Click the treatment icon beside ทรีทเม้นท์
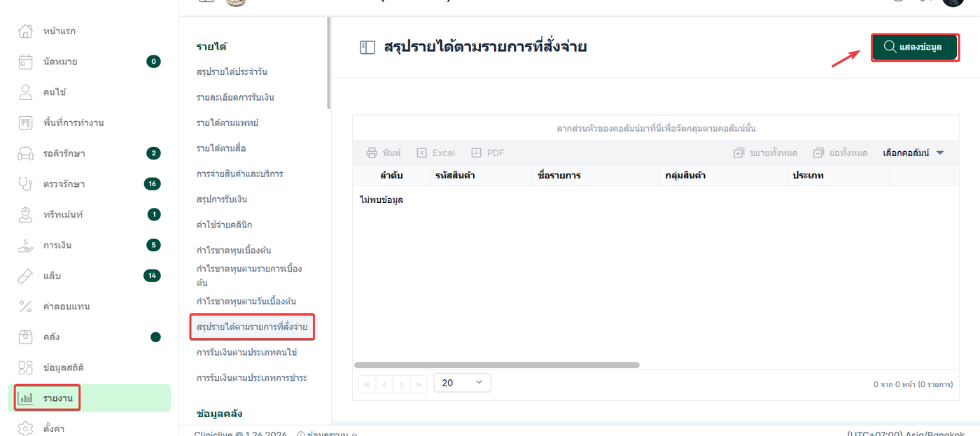 click(25, 214)
